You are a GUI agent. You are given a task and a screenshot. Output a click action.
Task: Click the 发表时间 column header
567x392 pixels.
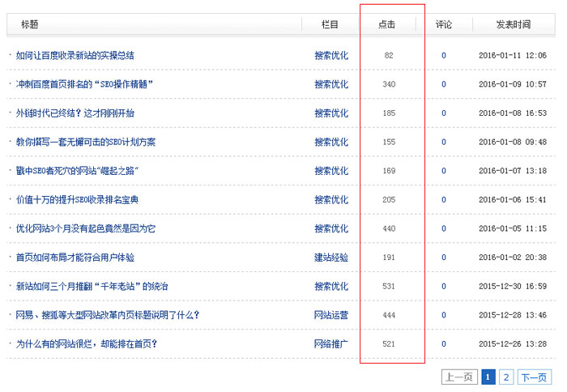coord(513,25)
